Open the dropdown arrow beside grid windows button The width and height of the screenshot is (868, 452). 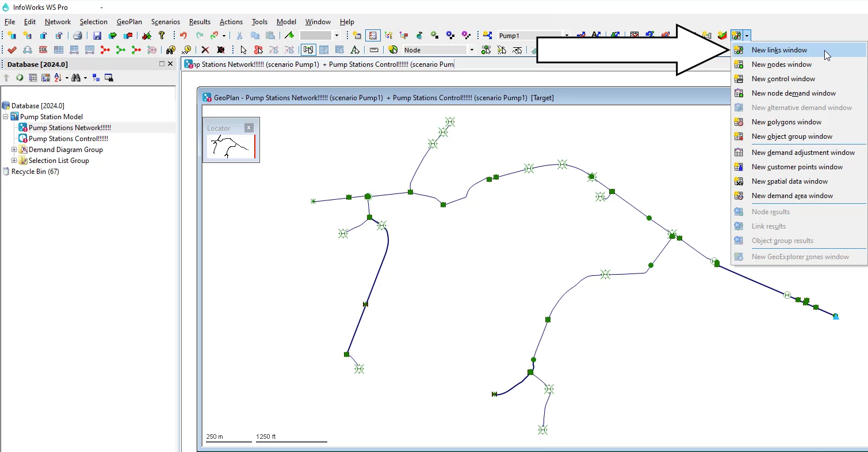pyautogui.click(x=747, y=35)
